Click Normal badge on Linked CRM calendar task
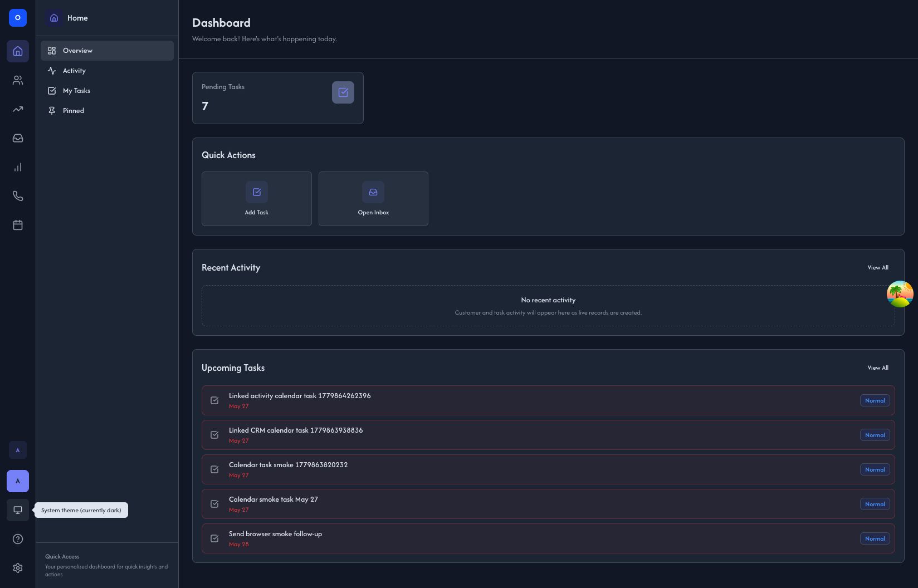The height and width of the screenshot is (588, 918). pyautogui.click(x=875, y=435)
